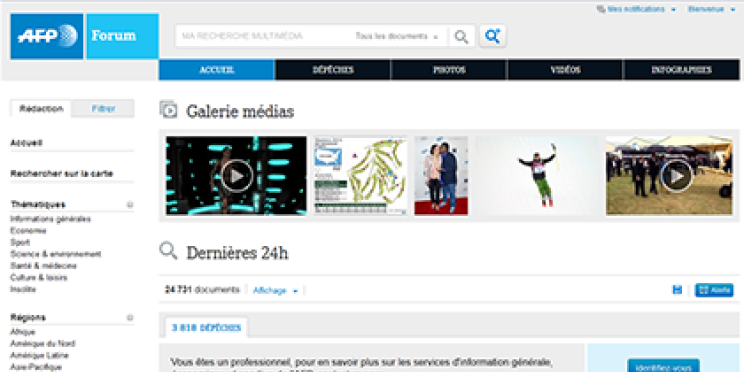Select the Asie-Pacifique region
The height and width of the screenshot is (372, 744).
tap(36, 367)
